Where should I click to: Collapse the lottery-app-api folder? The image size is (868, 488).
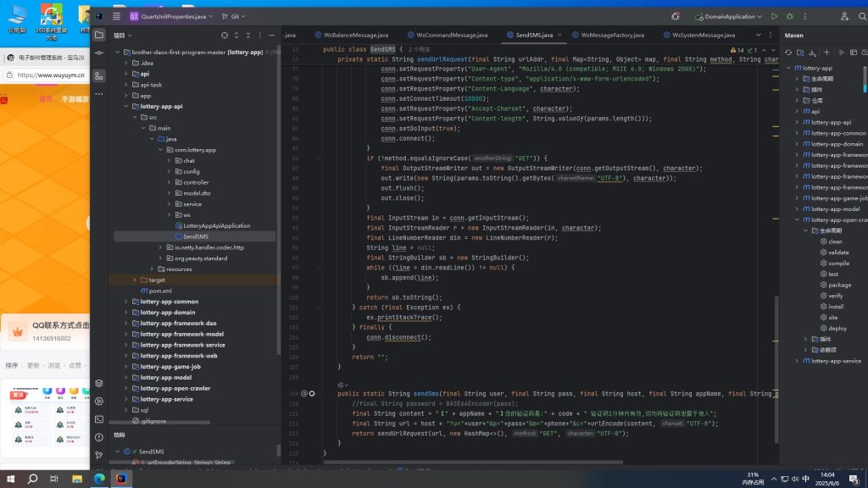[x=126, y=106]
